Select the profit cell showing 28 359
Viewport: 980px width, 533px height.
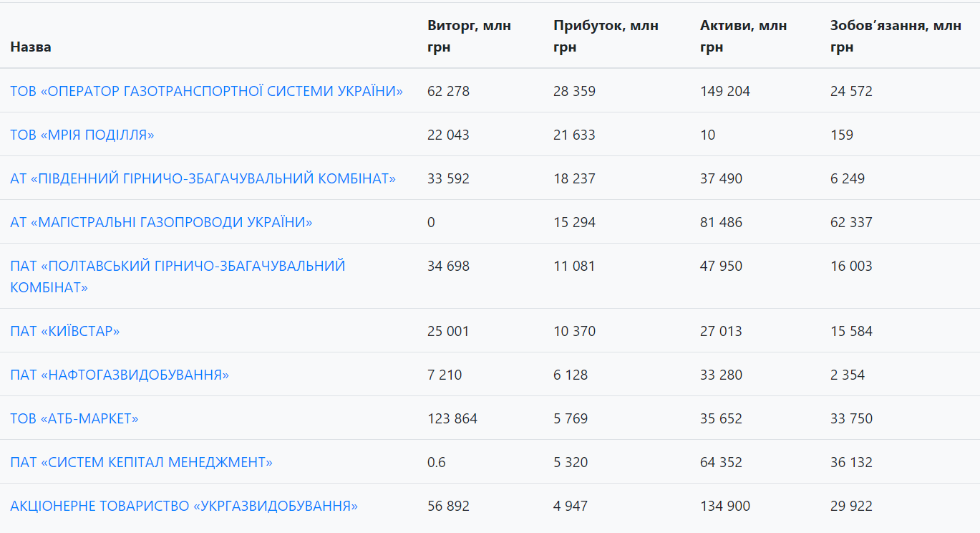(574, 91)
